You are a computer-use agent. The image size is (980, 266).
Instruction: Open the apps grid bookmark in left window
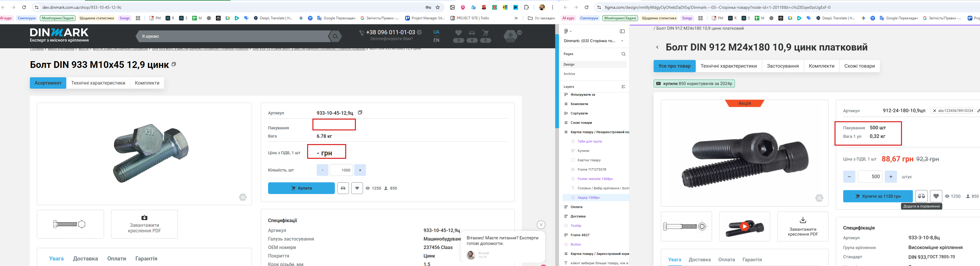click(138, 18)
